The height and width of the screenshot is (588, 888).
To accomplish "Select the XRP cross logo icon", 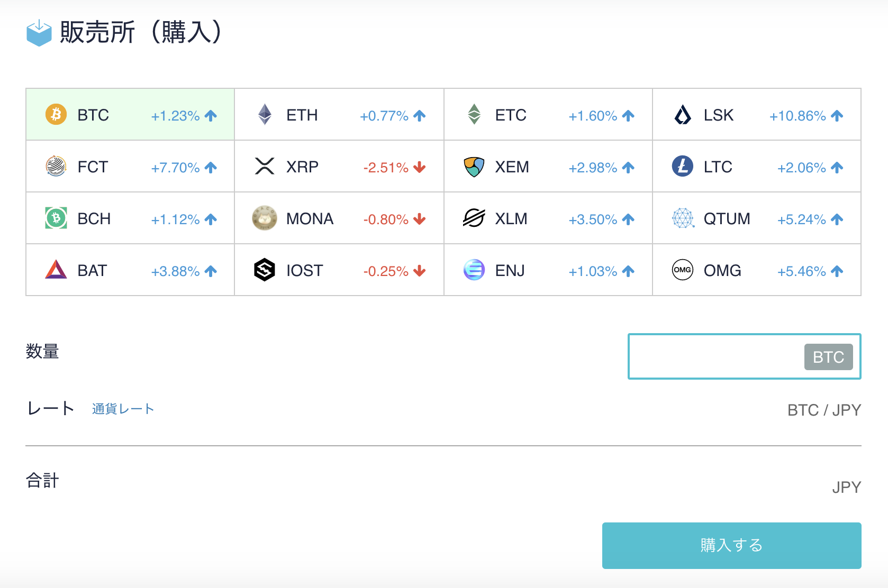I will coord(265,166).
